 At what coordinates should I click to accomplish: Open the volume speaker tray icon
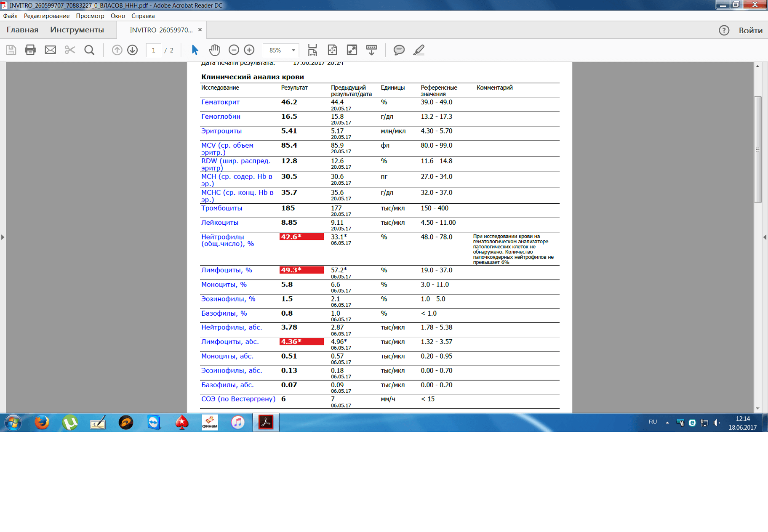717,423
